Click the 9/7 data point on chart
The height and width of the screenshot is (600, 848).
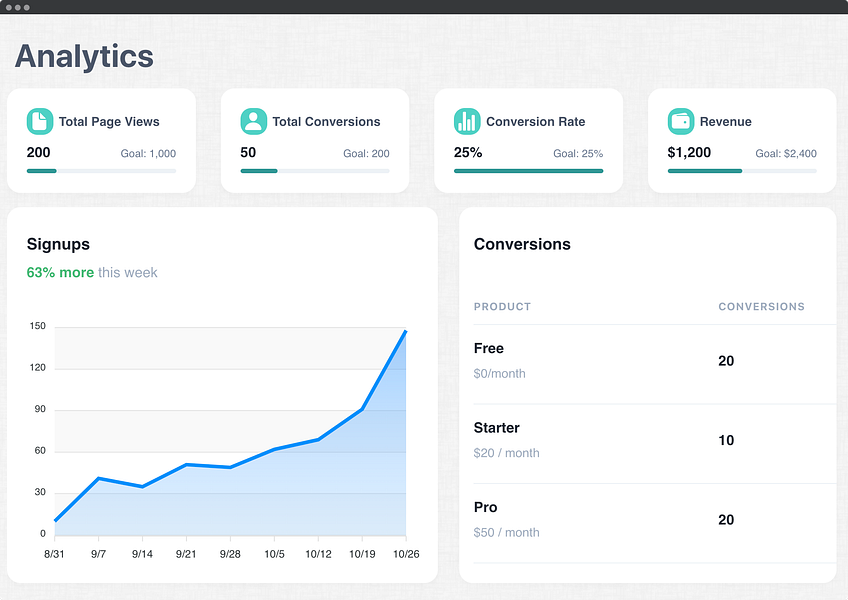click(98, 478)
